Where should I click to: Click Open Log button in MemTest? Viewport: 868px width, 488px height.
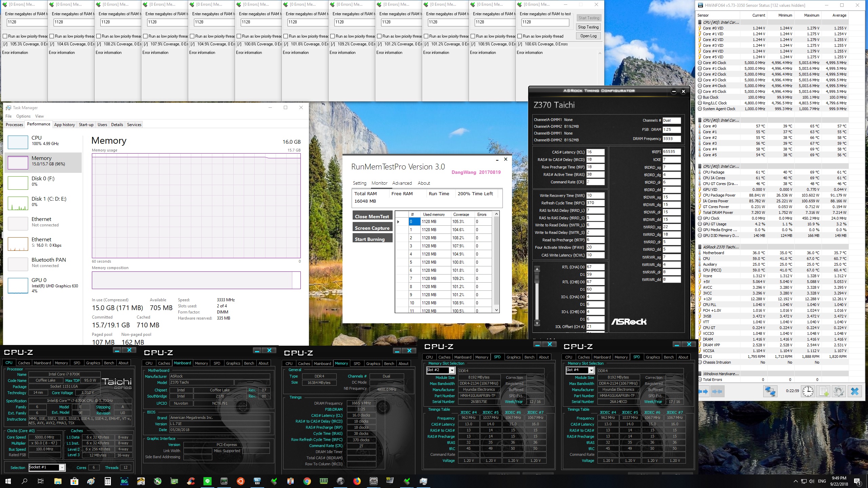pos(588,36)
